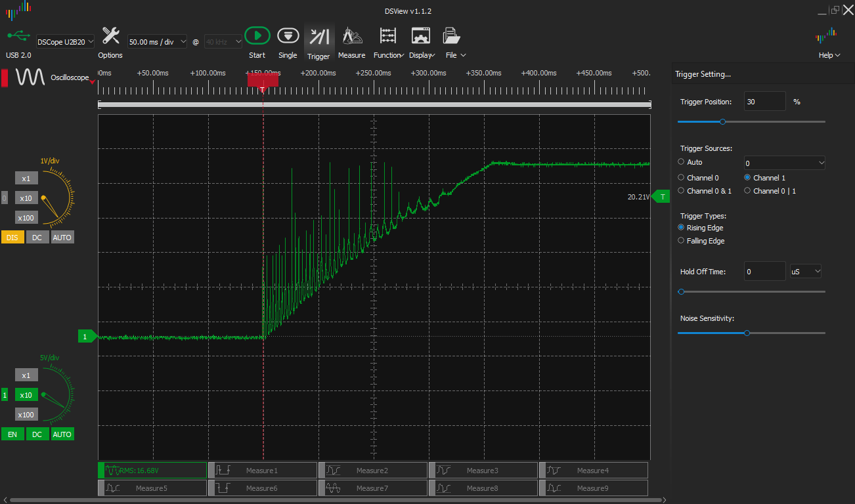Select the Measure5 slot
Viewport: 855px width, 504px height.
pos(152,488)
